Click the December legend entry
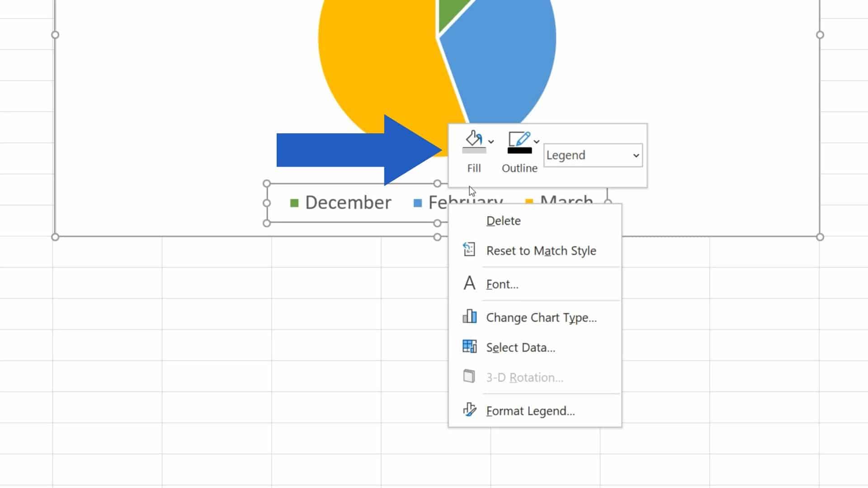868x488 pixels. 340,203
